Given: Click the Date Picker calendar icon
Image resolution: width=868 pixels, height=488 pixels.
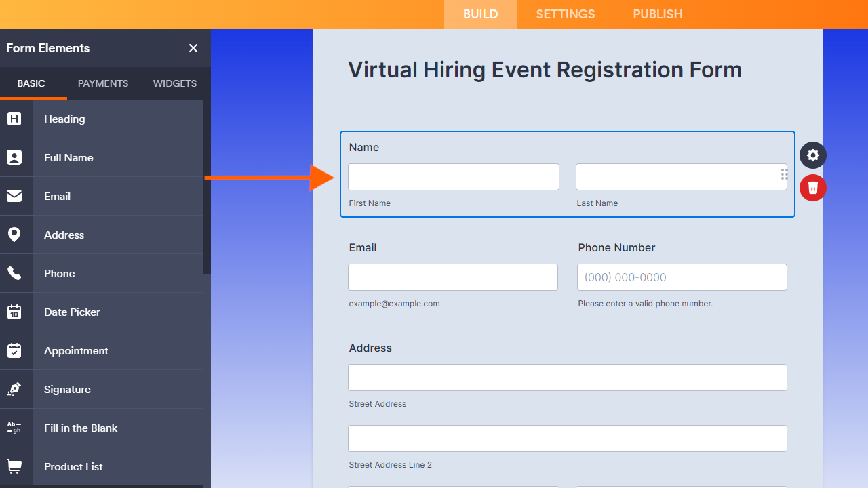Looking at the screenshot, I should [14, 312].
